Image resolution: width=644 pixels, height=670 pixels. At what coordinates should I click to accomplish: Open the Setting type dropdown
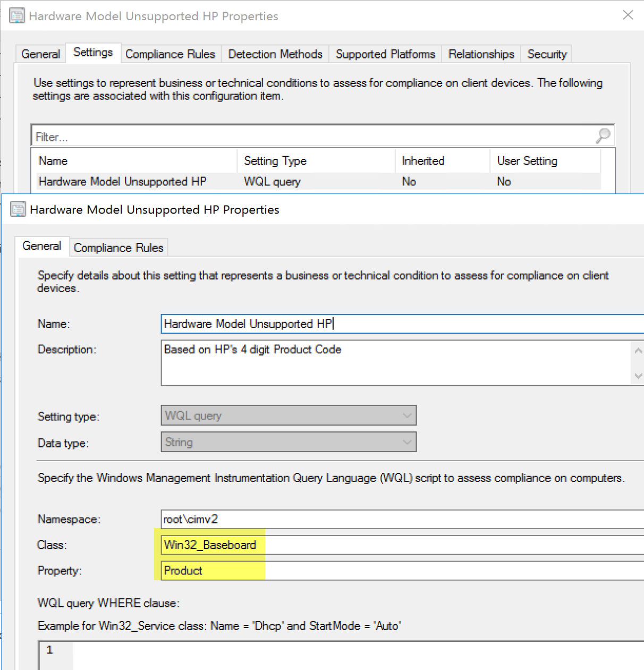289,415
